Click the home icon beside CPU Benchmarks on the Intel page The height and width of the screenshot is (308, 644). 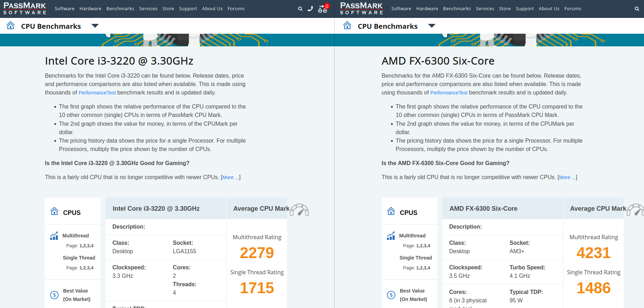coord(11,25)
